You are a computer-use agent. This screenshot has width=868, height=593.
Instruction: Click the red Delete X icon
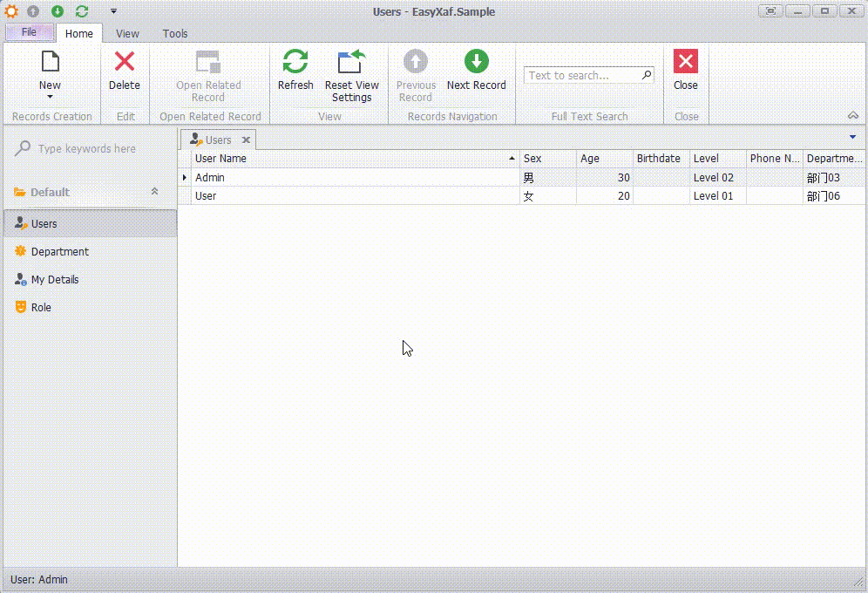(x=125, y=62)
